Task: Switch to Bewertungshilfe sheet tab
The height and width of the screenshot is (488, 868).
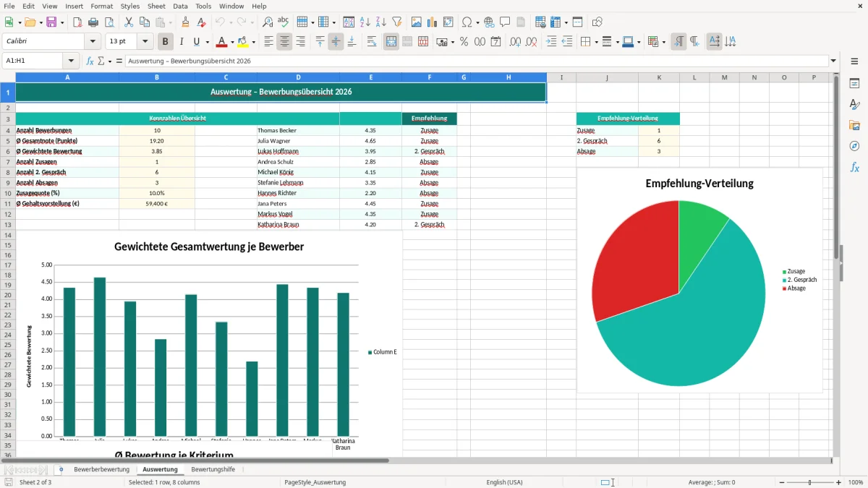Action: tap(213, 469)
